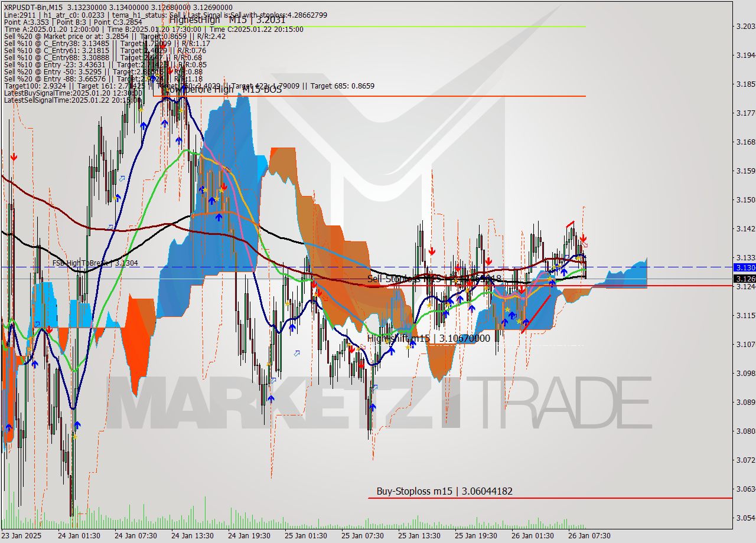The image size is (756, 543).
Task: Select the 'HighShift m15 | 3.10670000' label
Action: tap(428, 338)
